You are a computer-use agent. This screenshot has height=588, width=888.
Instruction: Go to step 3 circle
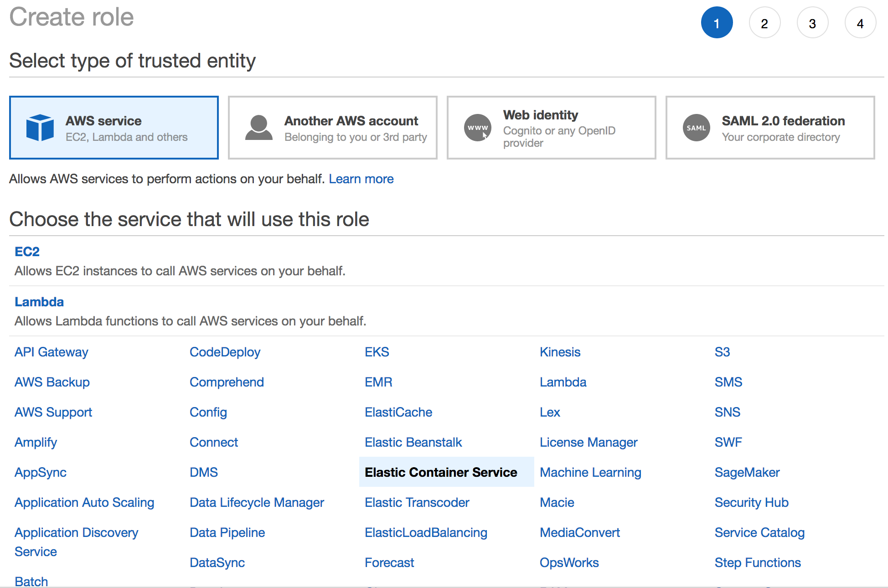tap(812, 23)
